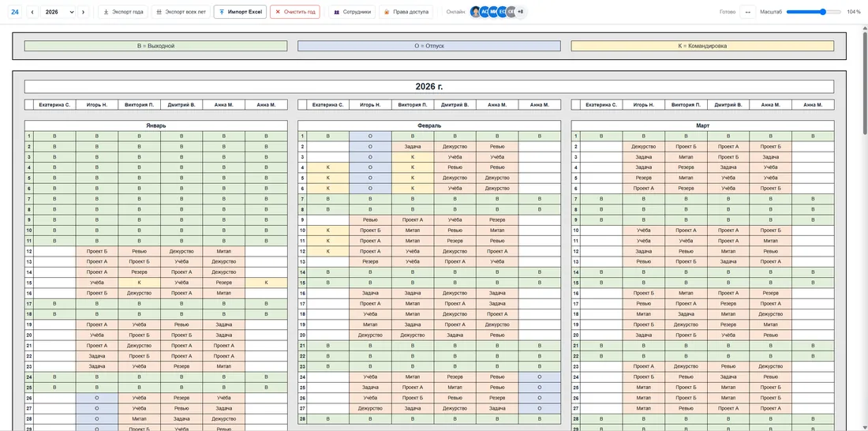This screenshot has height=431, width=868.
Task: Select Игорь Н.'s Митап cell on March 18
Action: (644, 314)
